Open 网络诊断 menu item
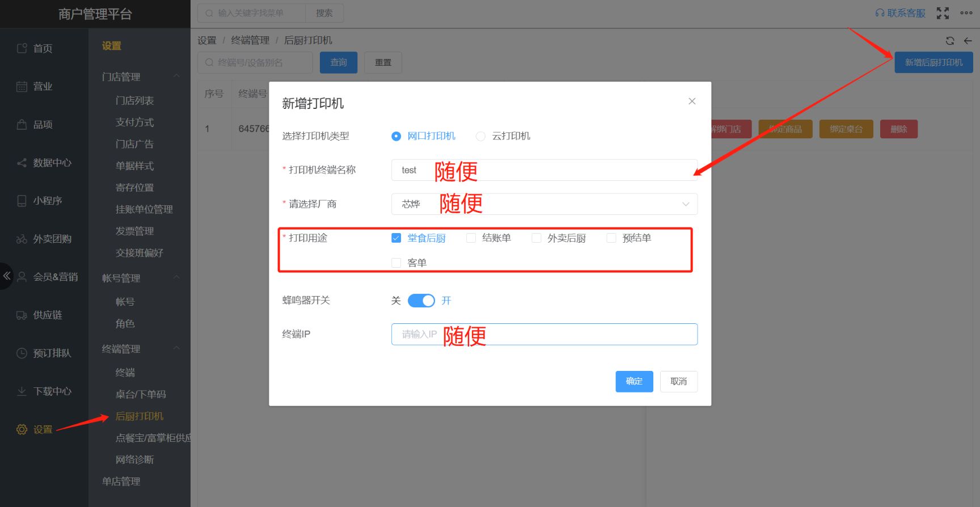Screen dimensions: 980x507 [134, 459]
